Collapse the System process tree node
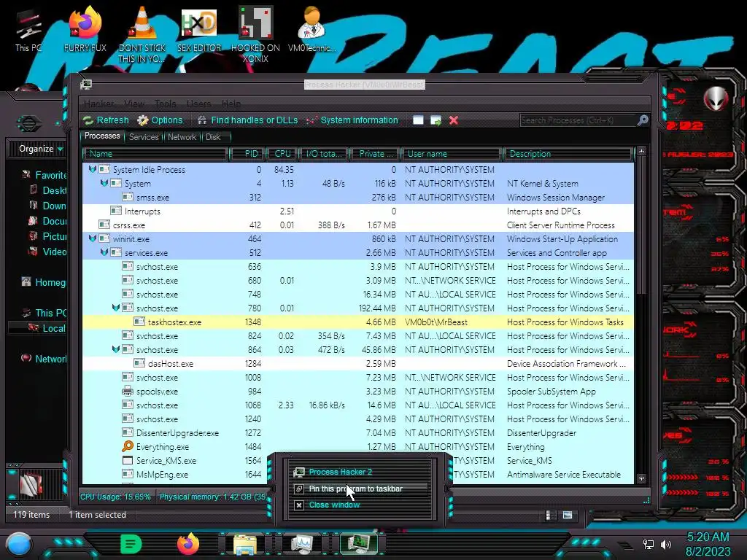 104,183
